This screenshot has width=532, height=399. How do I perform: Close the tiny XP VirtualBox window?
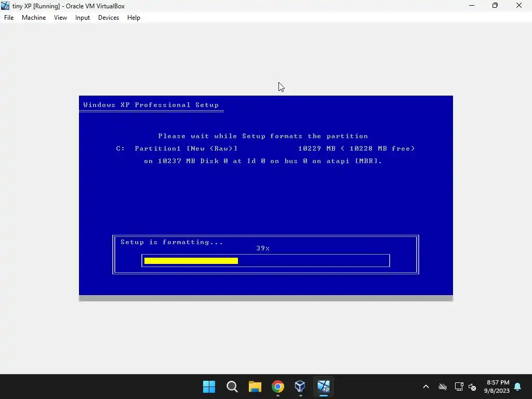[x=519, y=6]
